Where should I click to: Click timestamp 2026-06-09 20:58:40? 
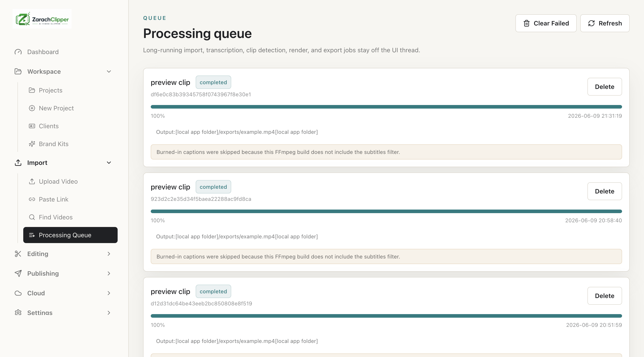593,220
